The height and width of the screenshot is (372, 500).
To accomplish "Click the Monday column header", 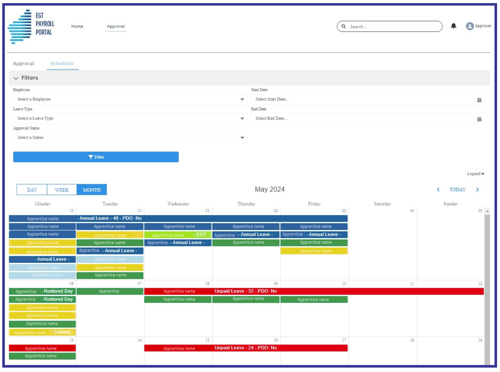I will (43, 204).
